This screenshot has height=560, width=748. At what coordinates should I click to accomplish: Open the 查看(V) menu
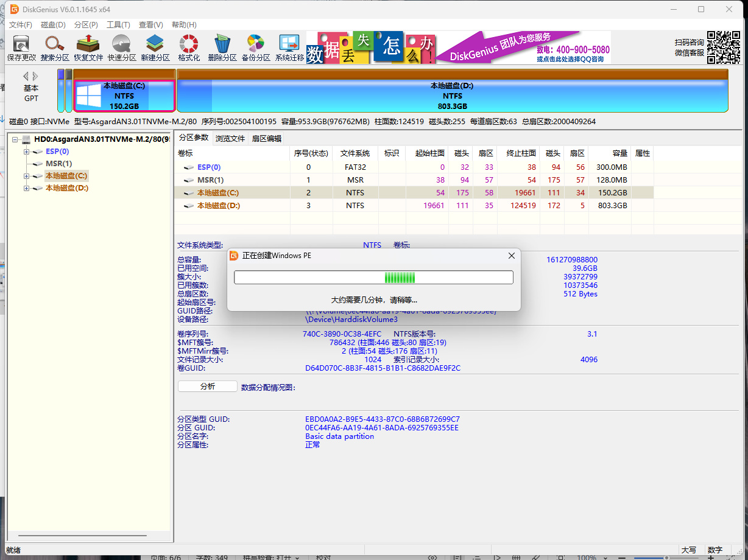click(151, 25)
